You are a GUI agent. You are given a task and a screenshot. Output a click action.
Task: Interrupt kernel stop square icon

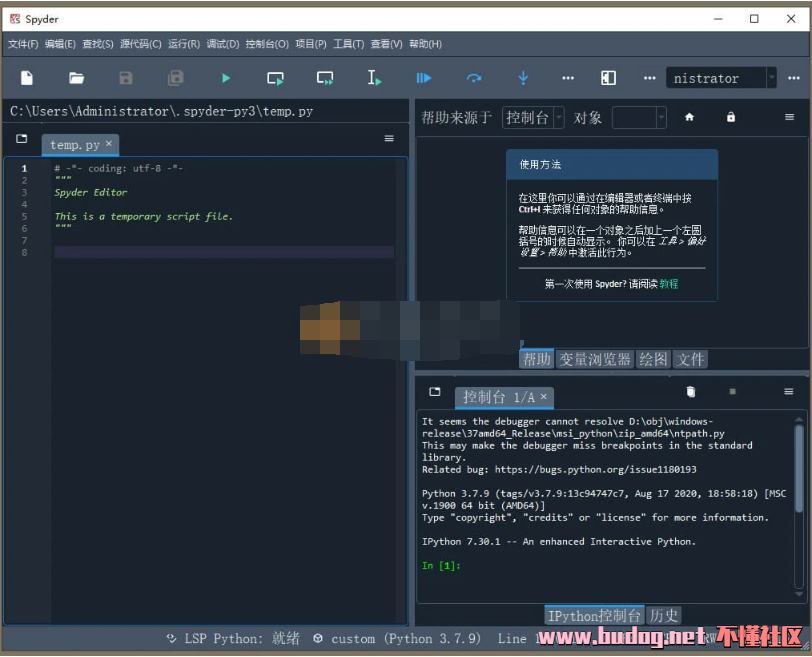coord(732,392)
